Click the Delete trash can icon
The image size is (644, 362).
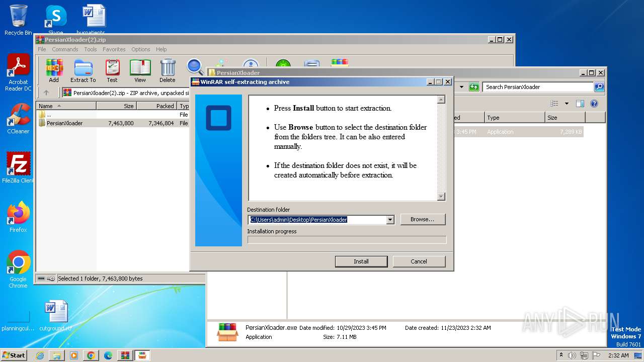coord(168,70)
